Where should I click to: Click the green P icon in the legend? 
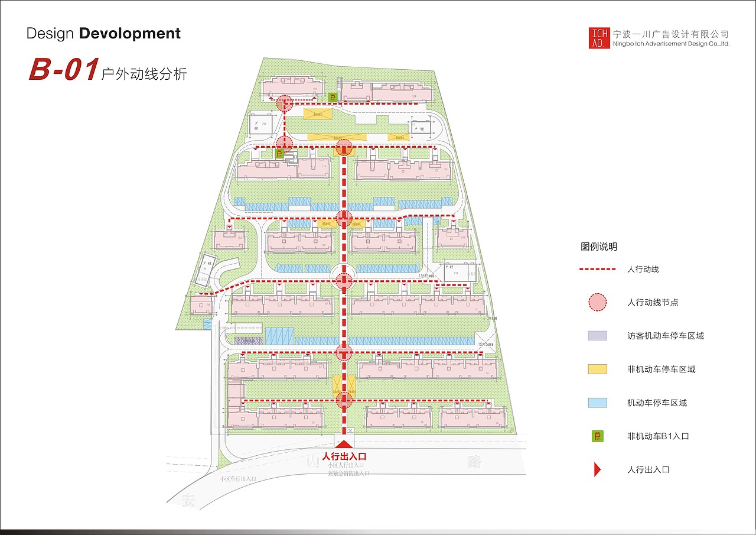coord(597,437)
